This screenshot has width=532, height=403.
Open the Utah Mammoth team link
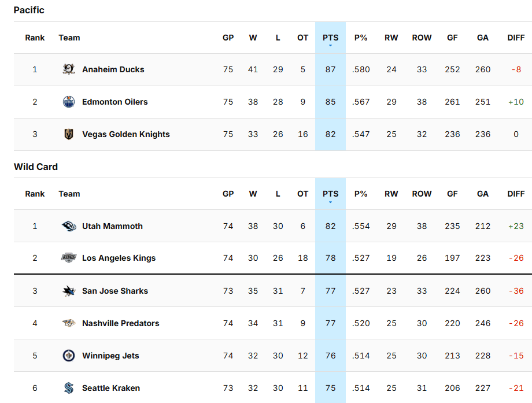coord(112,226)
